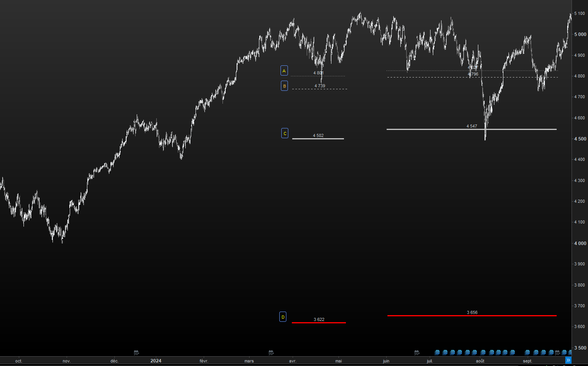Open the blue news icon directly above sept.
Screen dimensions: 588x366
527,352
